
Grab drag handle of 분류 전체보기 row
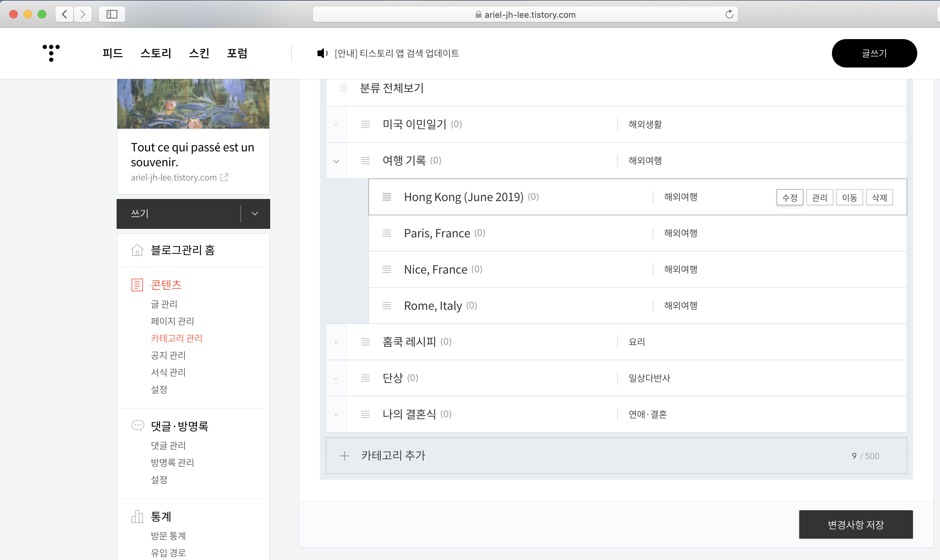point(343,88)
